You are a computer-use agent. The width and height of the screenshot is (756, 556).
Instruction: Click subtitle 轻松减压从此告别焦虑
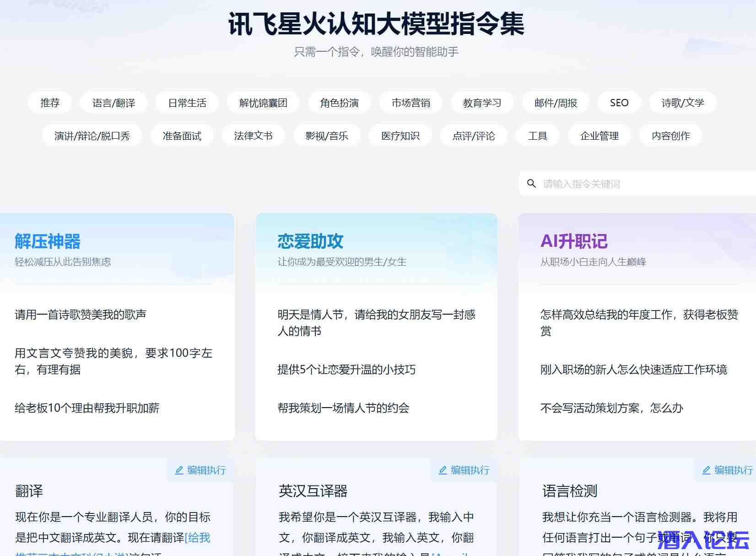63,262
